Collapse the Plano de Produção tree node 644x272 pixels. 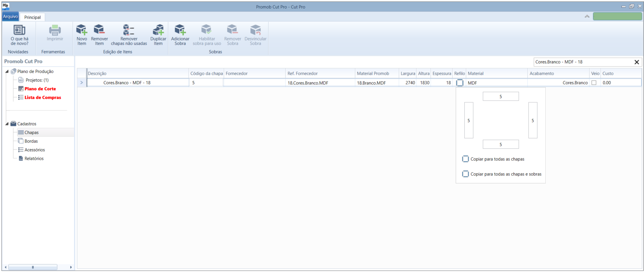(7, 71)
